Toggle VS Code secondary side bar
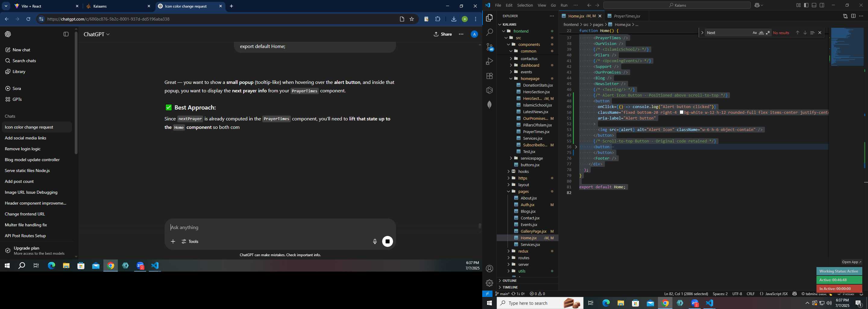 pyautogui.click(x=822, y=5)
